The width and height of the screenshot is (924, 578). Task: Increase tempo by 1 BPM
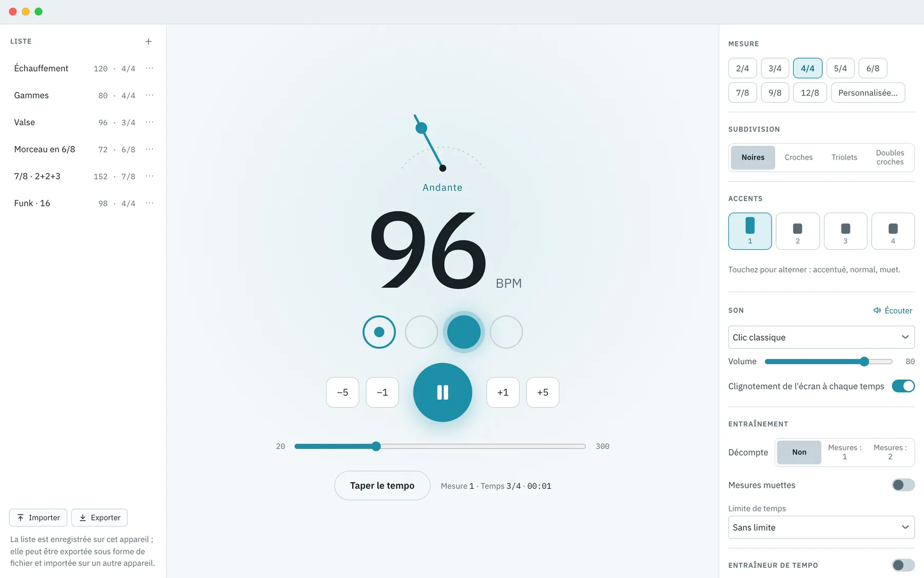point(503,393)
